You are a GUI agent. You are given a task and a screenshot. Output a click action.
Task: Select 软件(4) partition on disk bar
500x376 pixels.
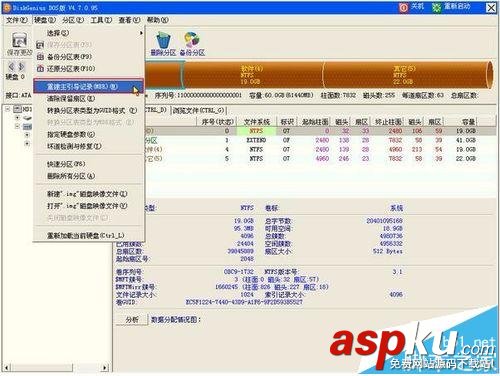(x=253, y=75)
